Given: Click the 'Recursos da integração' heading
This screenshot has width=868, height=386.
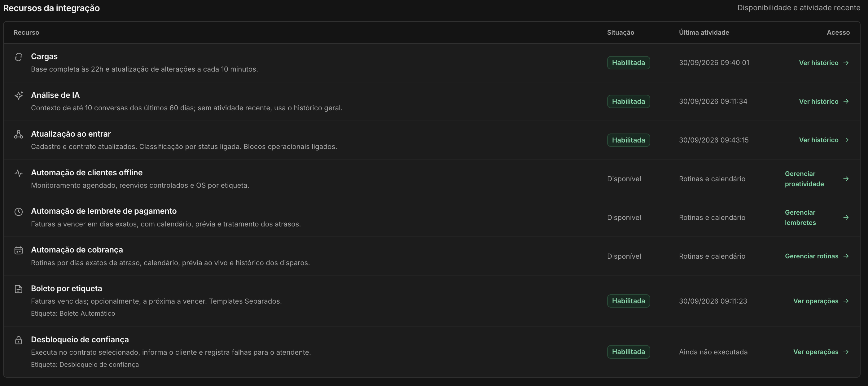Looking at the screenshot, I should click(51, 8).
